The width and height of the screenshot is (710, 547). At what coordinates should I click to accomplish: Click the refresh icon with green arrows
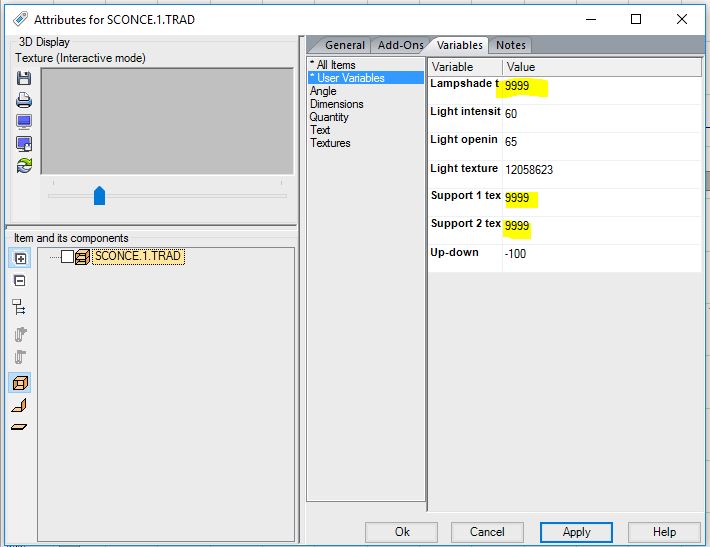click(x=24, y=166)
